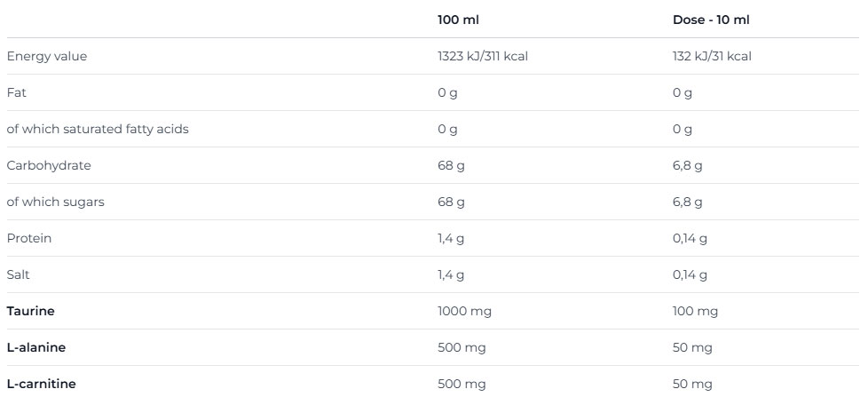This screenshot has height=397, width=868.
Task: Click the '100 mg' taurine dose value
Action: pos(695,311)
